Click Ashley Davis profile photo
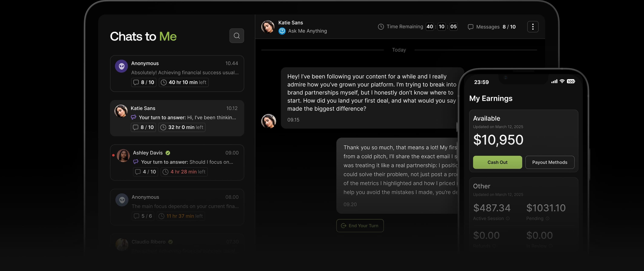The width and height of the screenshot is (644, 271). (123, 156)
